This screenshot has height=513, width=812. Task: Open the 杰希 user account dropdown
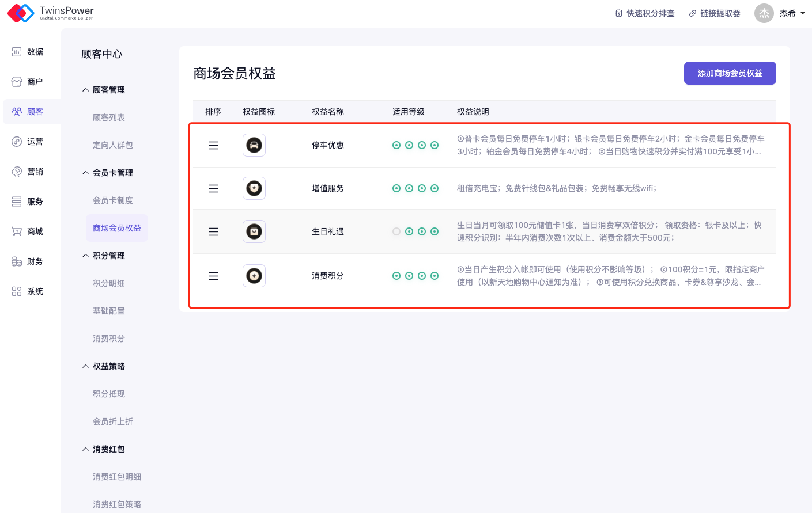tap(780, 13)
